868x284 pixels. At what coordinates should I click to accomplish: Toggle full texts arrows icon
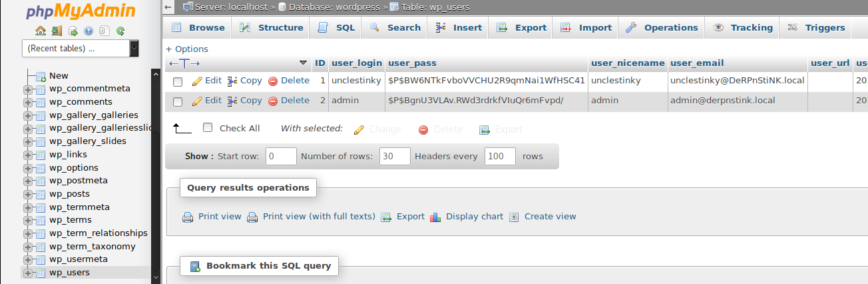tap(184, 63)
